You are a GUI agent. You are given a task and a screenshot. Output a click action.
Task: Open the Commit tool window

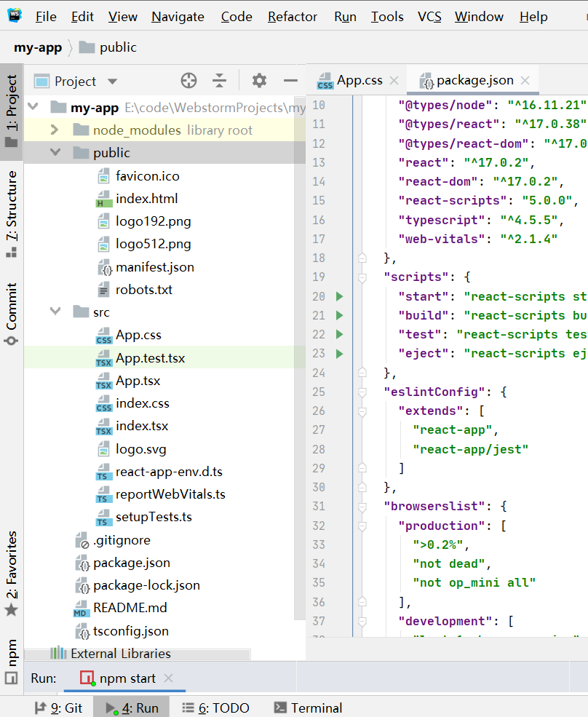pyautogui.click(x=12, y=314)
